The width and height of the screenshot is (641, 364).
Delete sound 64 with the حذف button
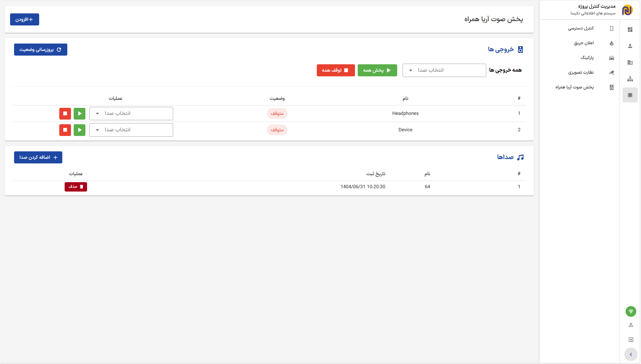point(76,187)
